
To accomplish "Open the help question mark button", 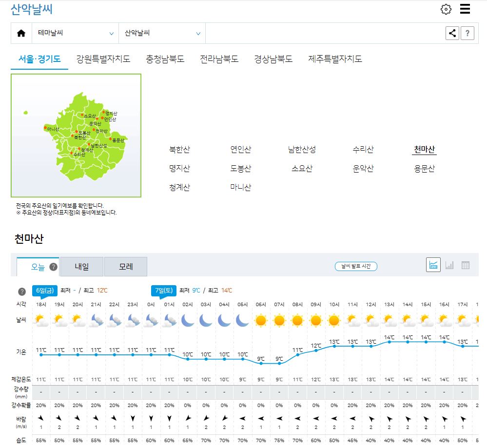I will [x=468, y=33].
